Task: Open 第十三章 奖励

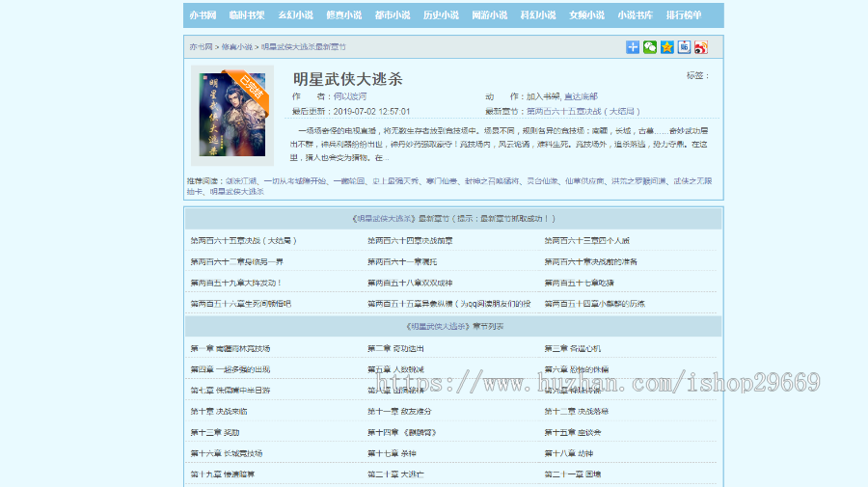Action: (x=215, y=433)
